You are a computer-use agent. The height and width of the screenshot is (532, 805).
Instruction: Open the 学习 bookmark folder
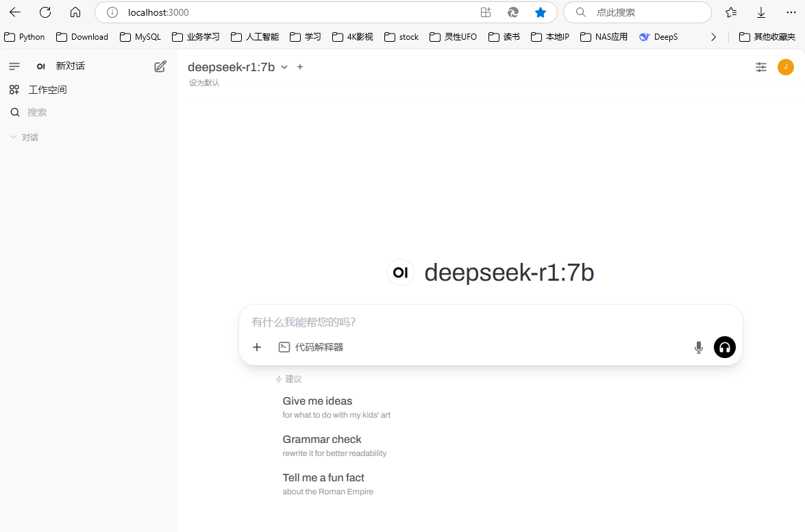click(306, 37)
